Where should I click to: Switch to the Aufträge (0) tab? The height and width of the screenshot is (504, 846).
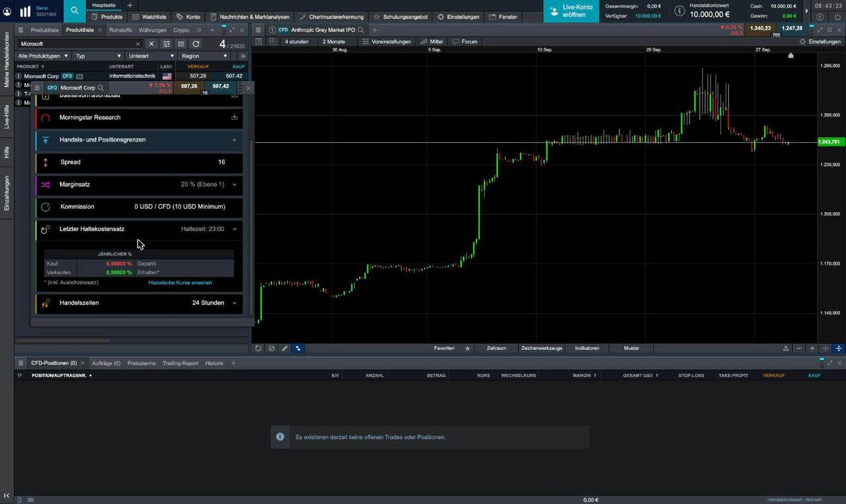[106, 363]
